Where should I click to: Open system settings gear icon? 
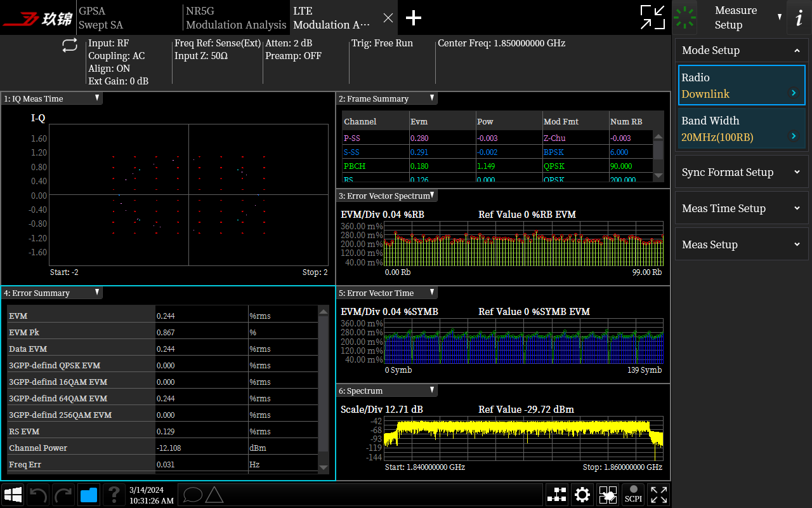point(582,495)
